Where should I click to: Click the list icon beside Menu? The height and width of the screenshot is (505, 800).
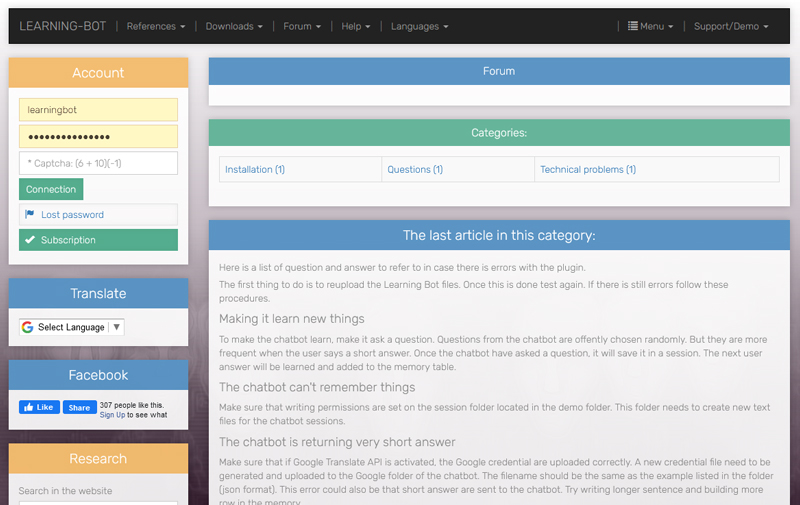pyautogui.click(x=633, y=26)
